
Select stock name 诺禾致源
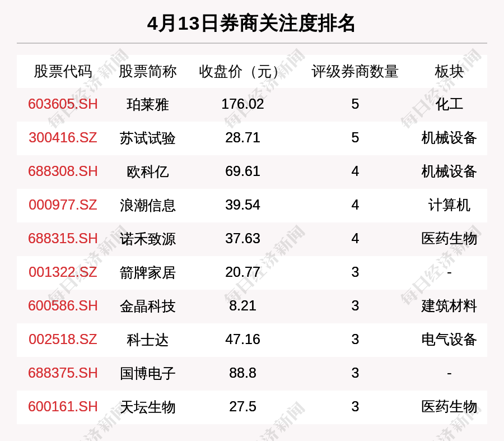(147, 239)
